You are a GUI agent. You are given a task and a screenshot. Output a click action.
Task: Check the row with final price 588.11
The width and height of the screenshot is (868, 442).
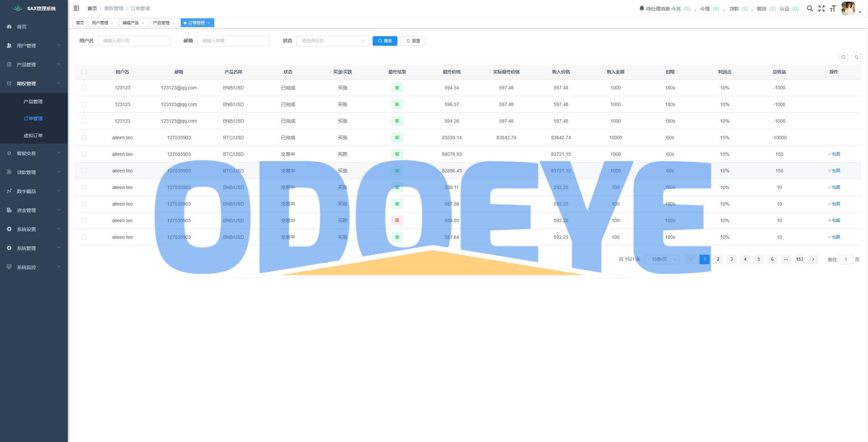(x=84, y=187)
